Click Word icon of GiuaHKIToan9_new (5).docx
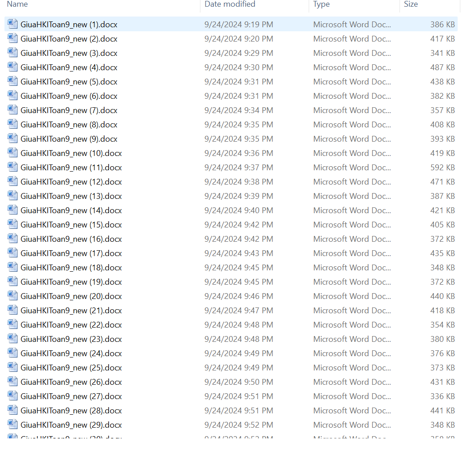 (13, 81)
